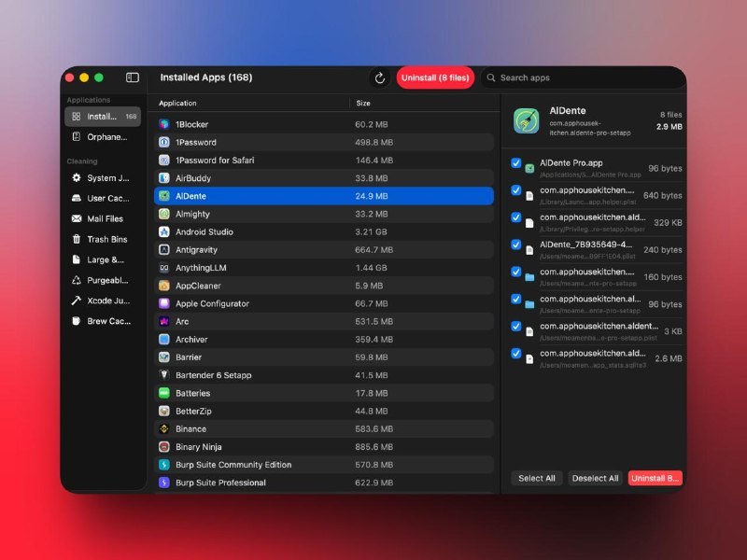Switch to the Orphaned Files view

(101, 137)
